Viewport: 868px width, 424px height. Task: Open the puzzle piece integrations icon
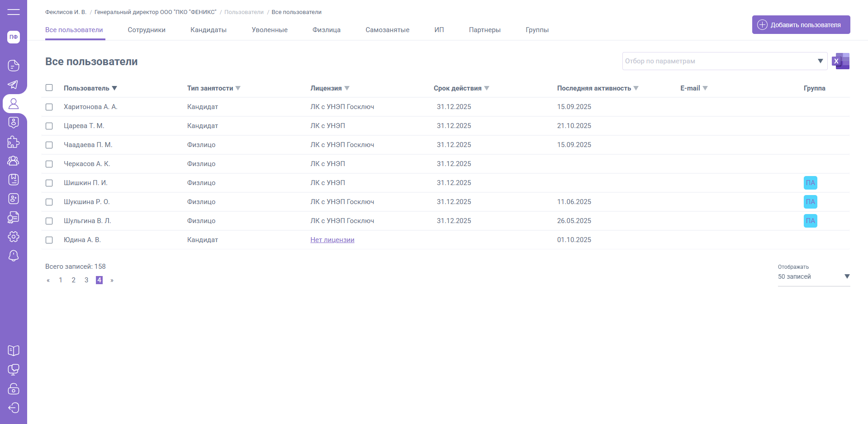coord(14,142)
